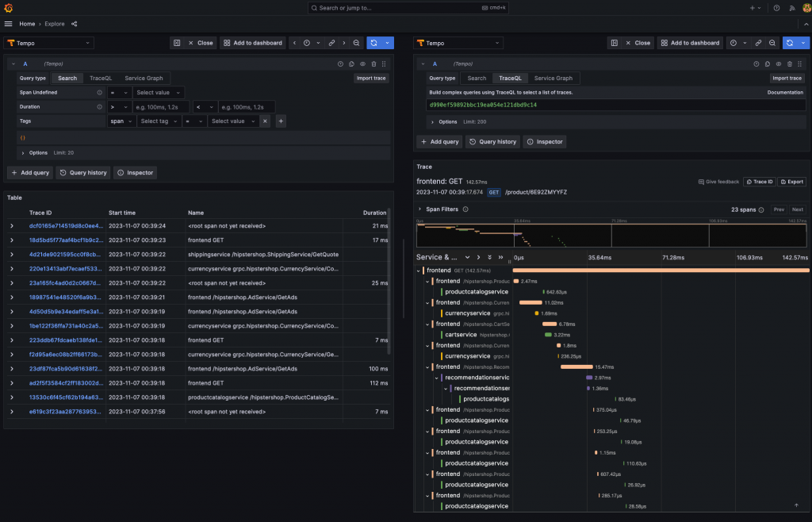Open the plus (new) menu in top bar

[x=755, y=8]
